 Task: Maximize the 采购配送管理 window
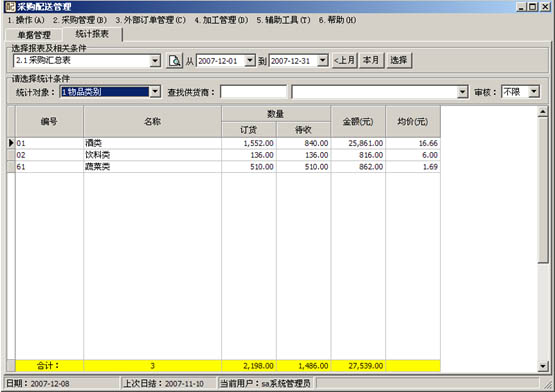[x=533, y=7]
